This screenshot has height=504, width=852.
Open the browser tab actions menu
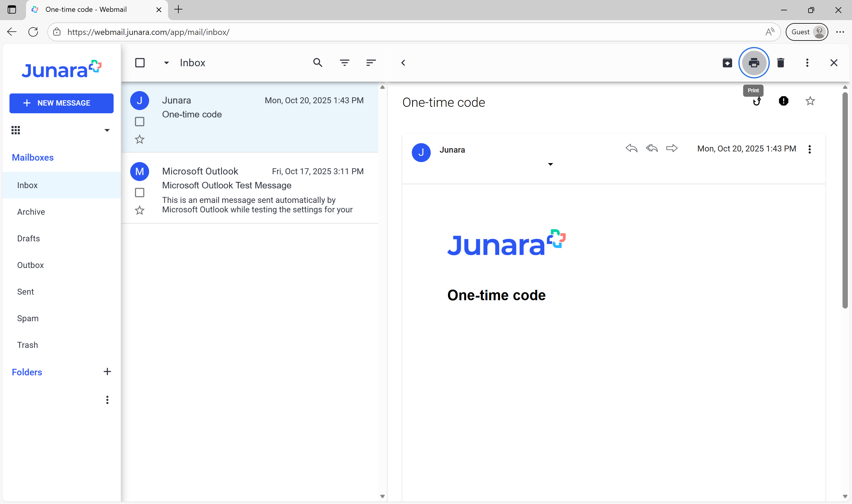point(12,9)
